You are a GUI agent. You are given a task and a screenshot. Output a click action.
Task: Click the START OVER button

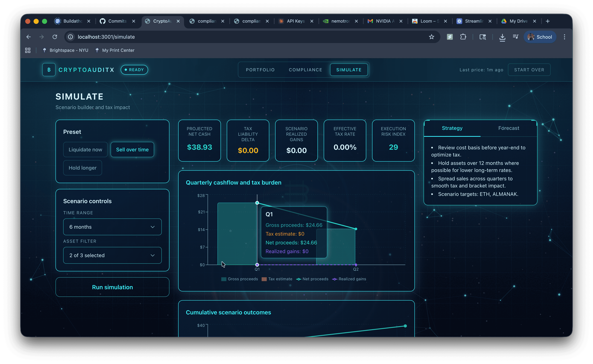pyautogui.click(x=529, y=70)
